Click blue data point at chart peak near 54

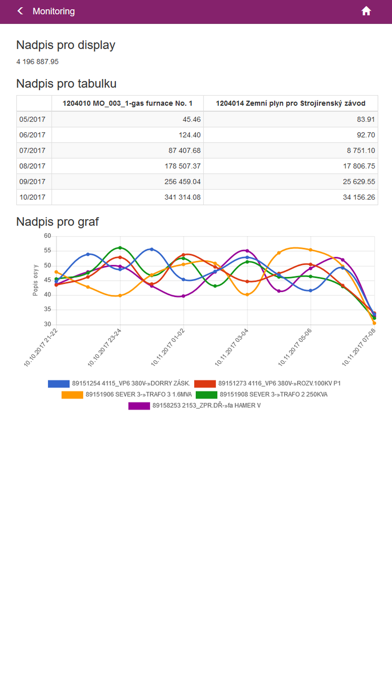point(88,254)
